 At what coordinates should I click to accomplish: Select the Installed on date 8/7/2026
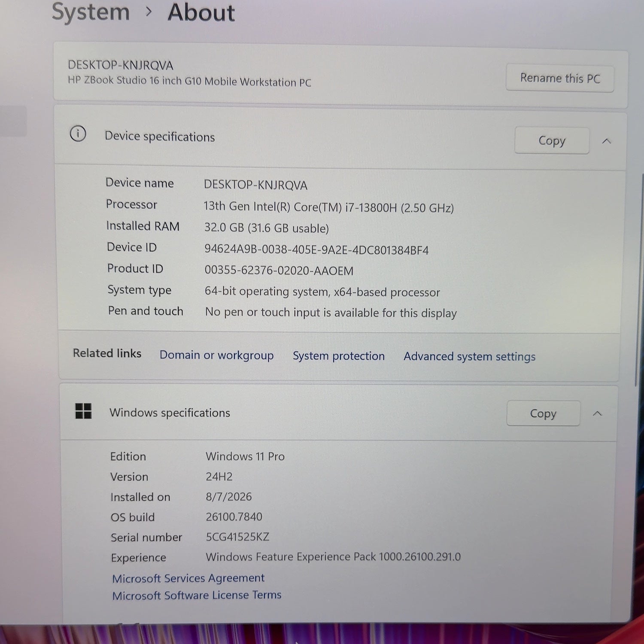click(229, 497)
